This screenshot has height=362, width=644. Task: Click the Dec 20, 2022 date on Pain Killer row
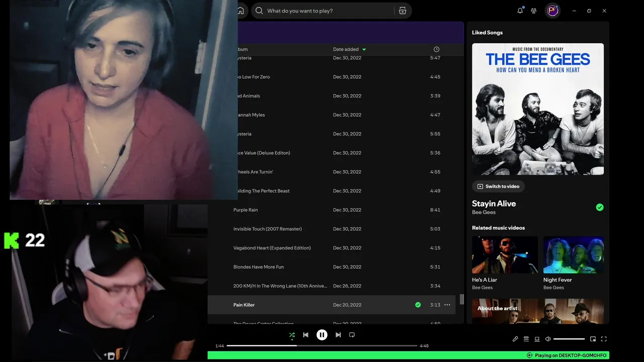(347, 305)
